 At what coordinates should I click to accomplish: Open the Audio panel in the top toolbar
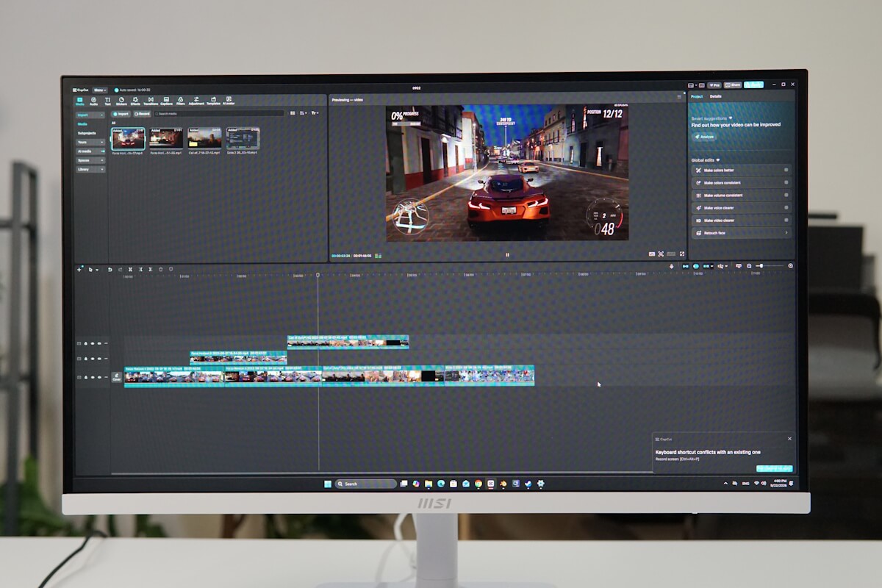(94, 101)
